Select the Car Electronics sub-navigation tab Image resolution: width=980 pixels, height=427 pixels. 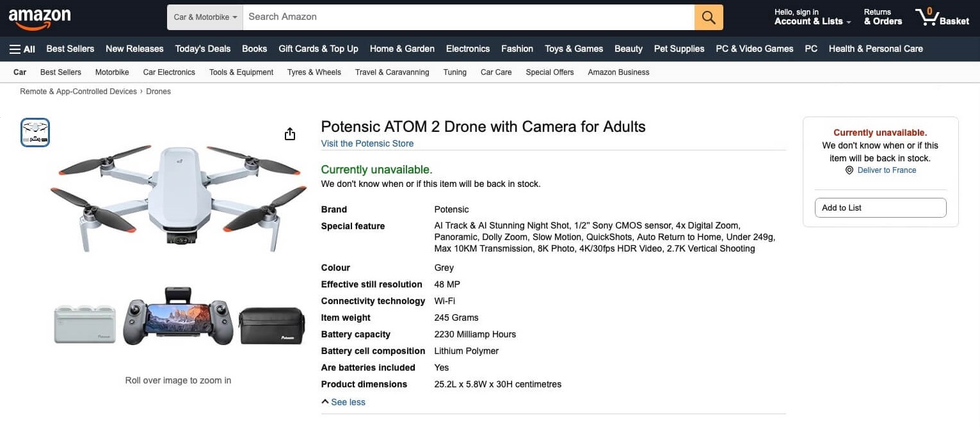[169, 72]
